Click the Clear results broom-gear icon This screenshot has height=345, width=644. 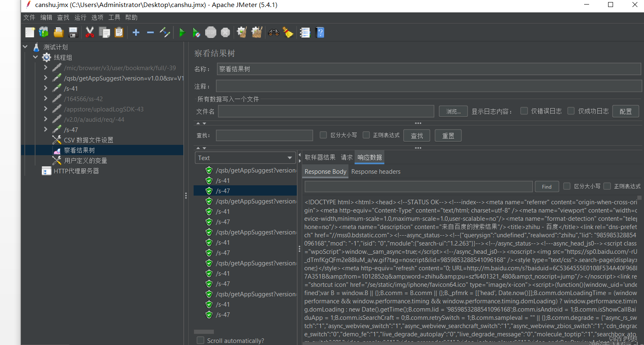tap(242, 32)
